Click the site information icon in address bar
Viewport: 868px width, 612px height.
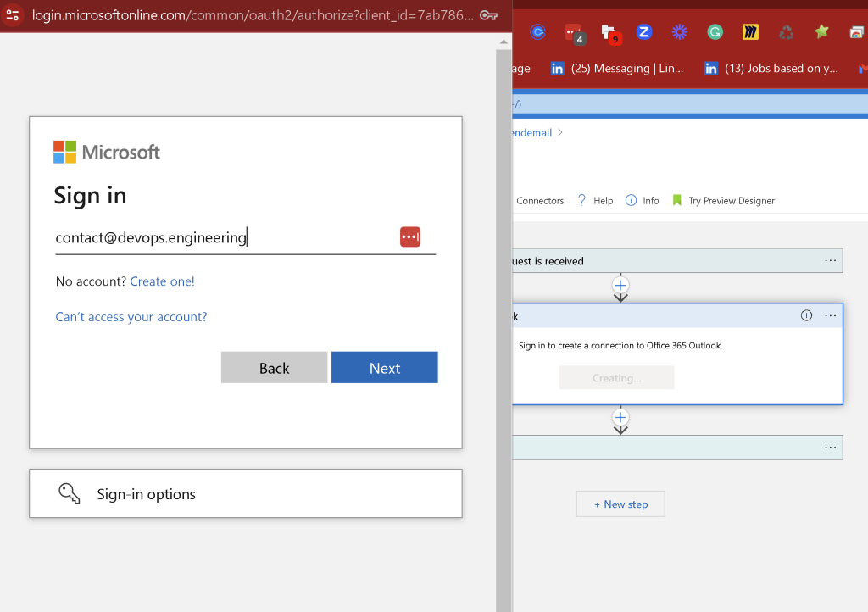click(x=12, y=15)
